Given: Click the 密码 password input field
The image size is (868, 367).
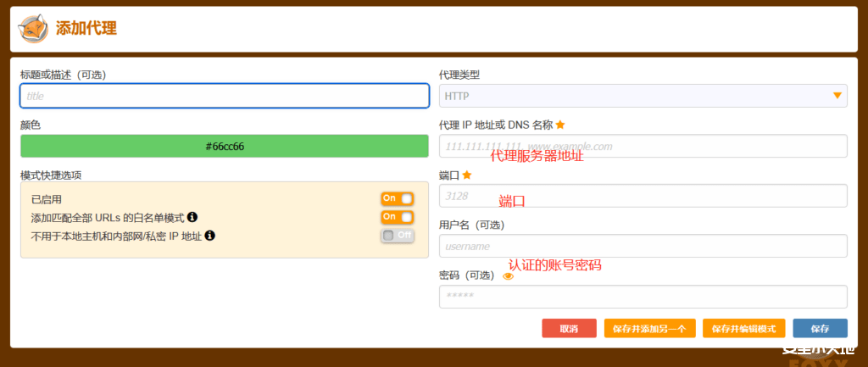Looking at the screenshot, I should point(643,297).
